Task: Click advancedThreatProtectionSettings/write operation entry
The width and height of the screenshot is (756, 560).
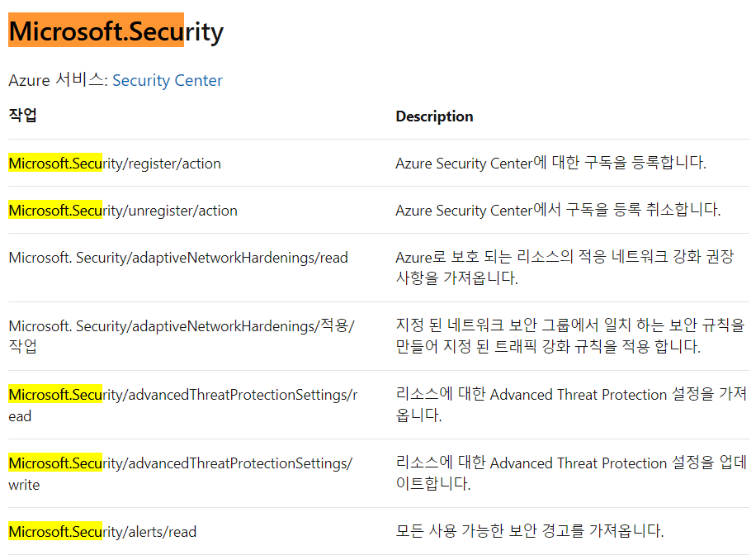Action: 180,473
